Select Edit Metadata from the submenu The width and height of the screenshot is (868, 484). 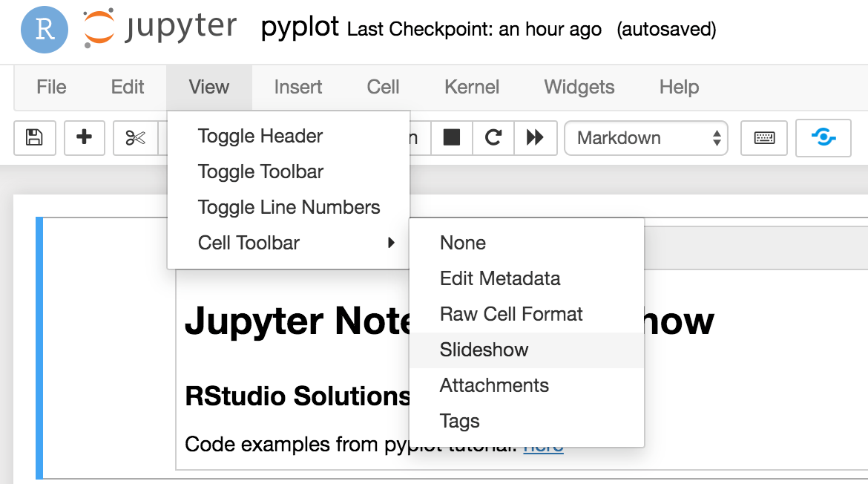click(x=499, y=278)
